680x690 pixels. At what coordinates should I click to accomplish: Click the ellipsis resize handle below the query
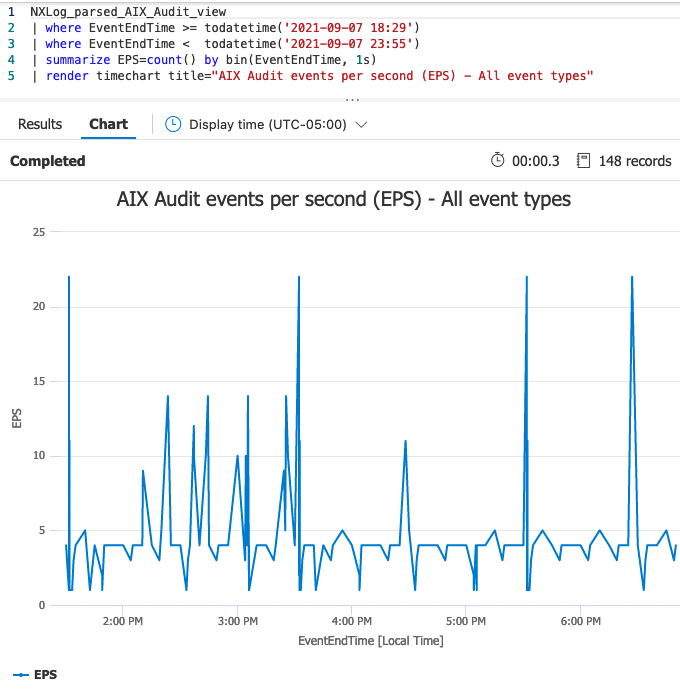[351, 100]
